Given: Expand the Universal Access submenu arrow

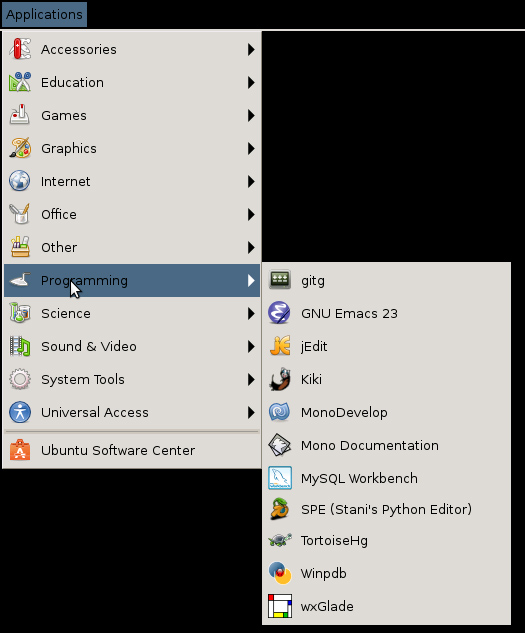Looking at the screenshot, I should [251, 412].
